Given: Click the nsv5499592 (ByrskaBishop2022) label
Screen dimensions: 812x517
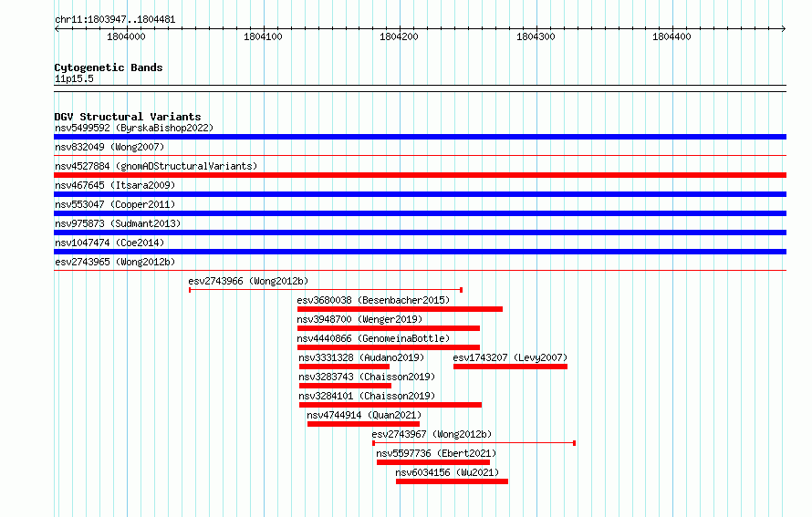Looking at the screenshot, I should pyautogui.click(x=134, y=128).
